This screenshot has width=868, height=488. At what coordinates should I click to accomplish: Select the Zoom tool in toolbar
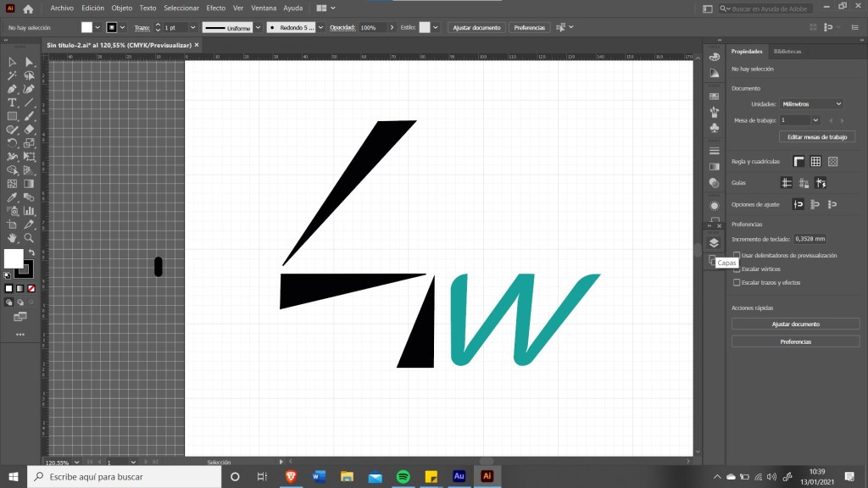pos(29,238)
